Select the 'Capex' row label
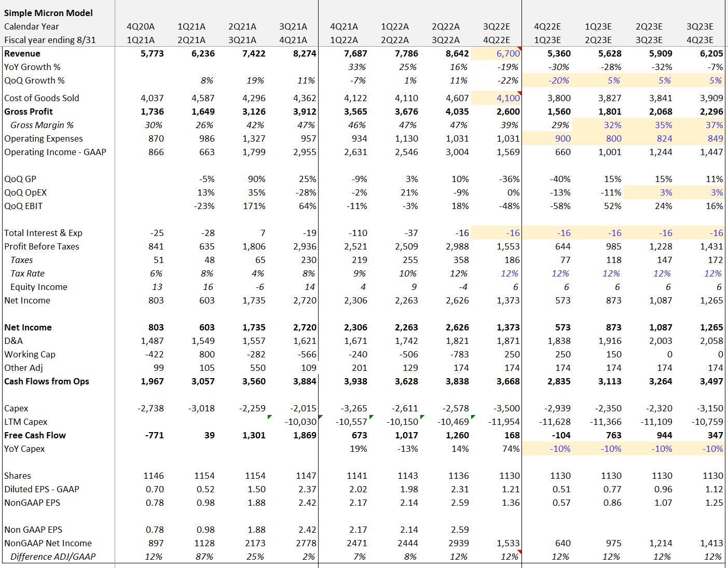Image resolution: width=728 pixels, height=568 pixels. 16,408
